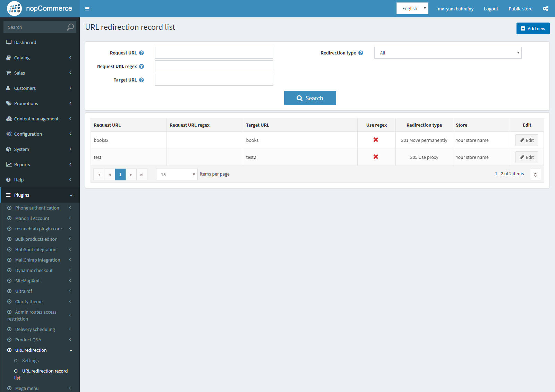
Task: Show help tooltip for Request URL
Action: pyautogui.click(x=142, y=53)
